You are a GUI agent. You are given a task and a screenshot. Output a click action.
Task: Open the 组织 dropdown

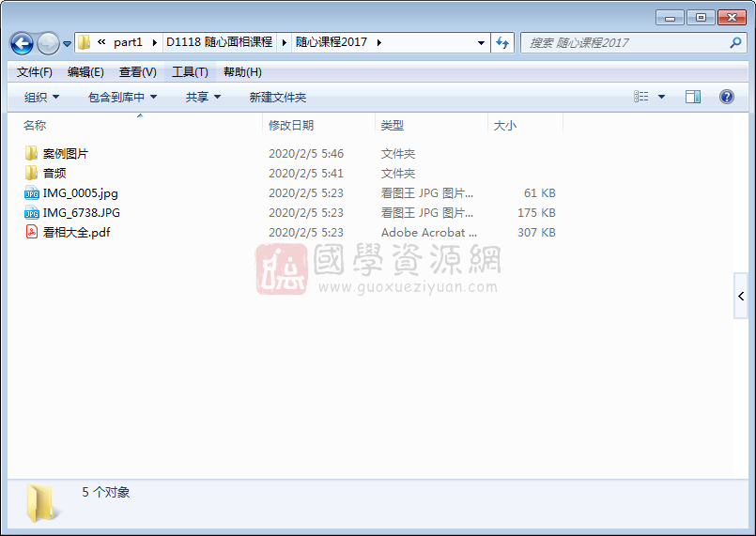tap(42, 98)
